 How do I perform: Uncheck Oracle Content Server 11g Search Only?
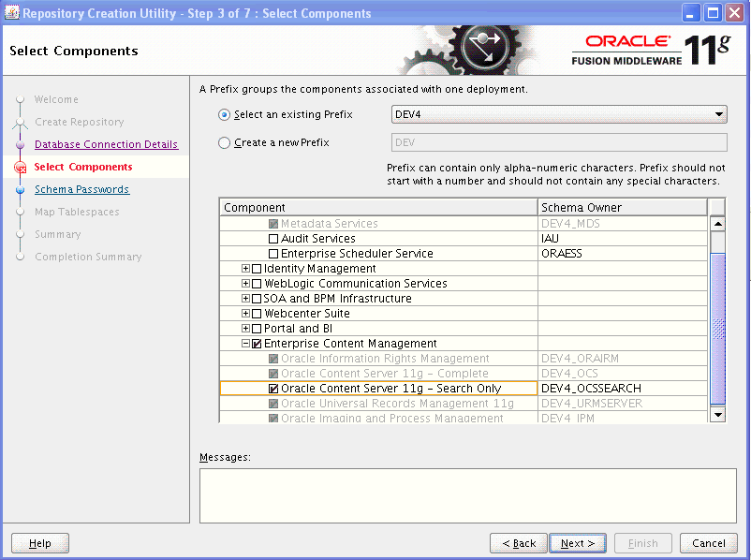tap(273, 389)
